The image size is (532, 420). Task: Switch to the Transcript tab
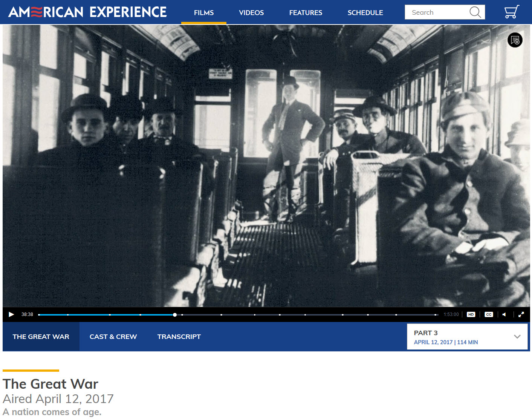tap(179, 337)
